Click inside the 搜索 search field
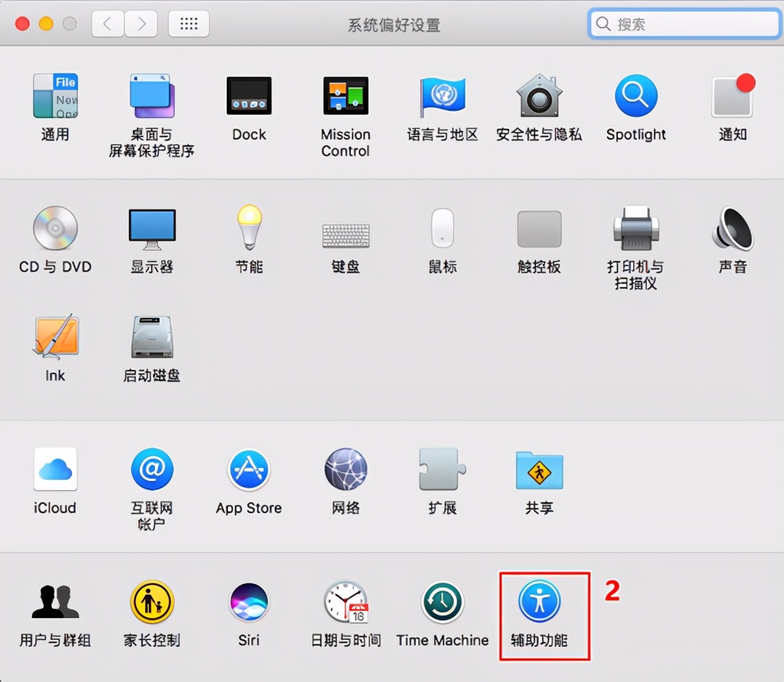This screenshot has width=784, height=682. click(682, 23)
